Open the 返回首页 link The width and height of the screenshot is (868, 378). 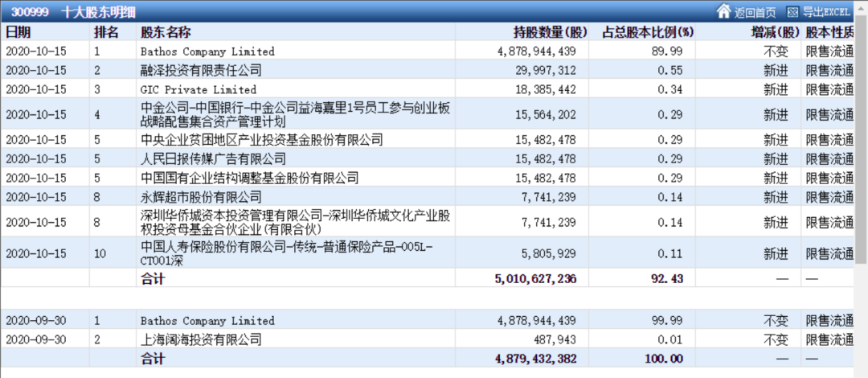click(x=755, y=11)
